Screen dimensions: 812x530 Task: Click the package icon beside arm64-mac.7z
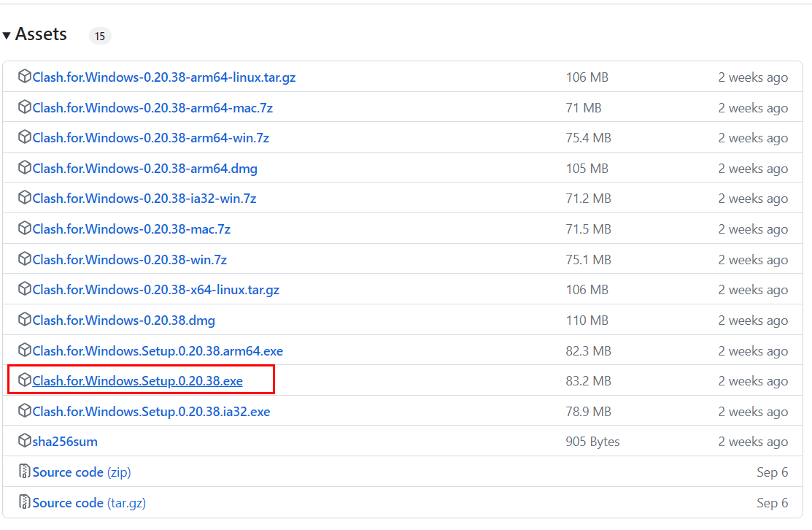tap(24, 107)
